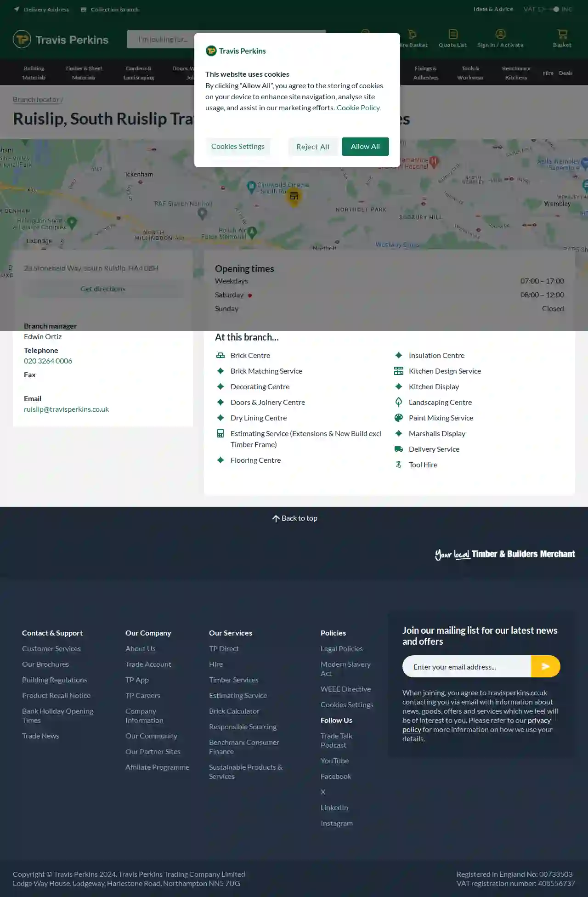Open Instagram footer link
The image size is (588, 897).
337,823
